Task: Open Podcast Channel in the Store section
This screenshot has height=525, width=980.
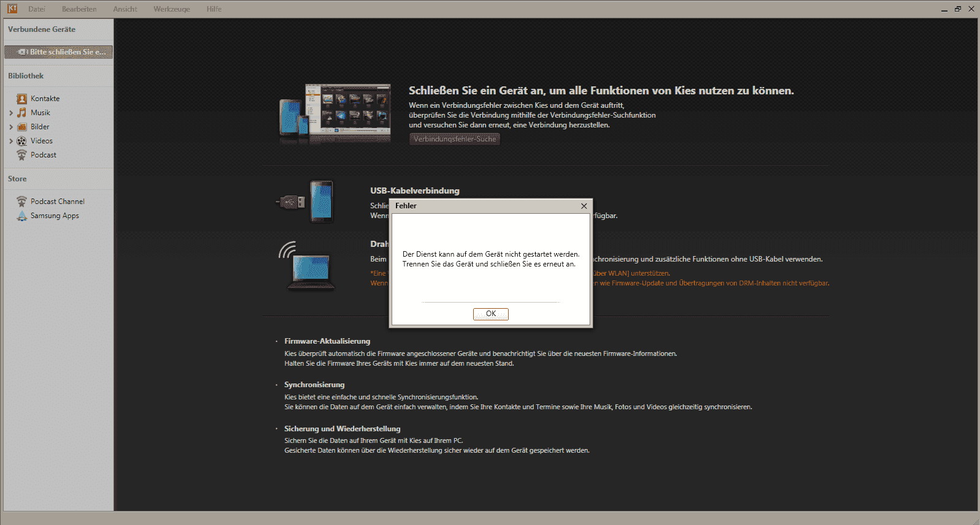Action: tap(58, 202)
